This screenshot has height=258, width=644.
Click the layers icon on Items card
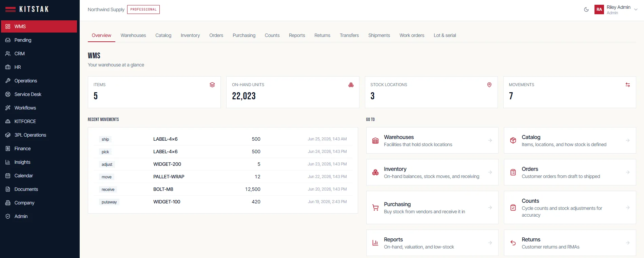coord(212,85)
